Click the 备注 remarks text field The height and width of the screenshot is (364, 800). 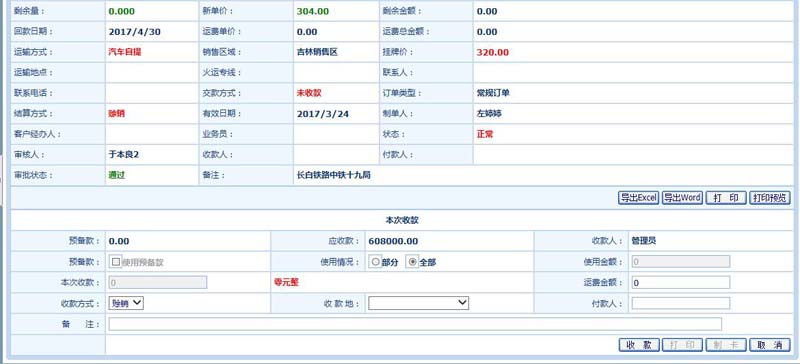pyautogui.click(x=415, y=324)
